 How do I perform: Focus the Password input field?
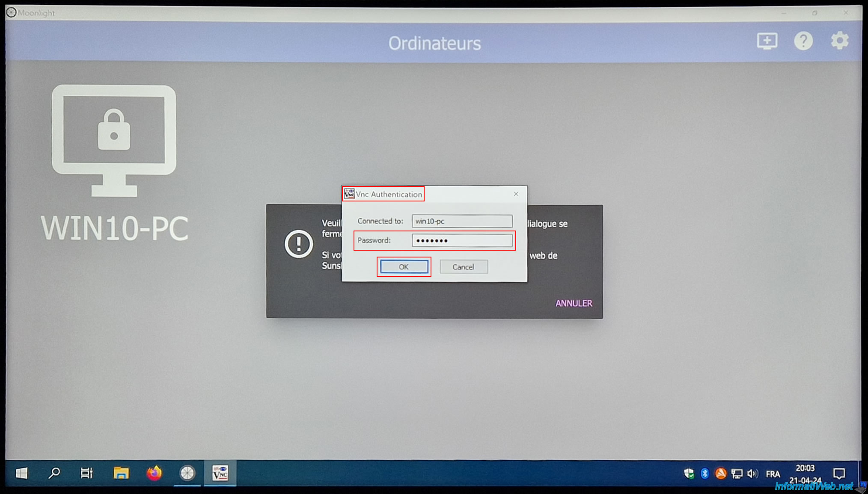[x=462, y=240]
